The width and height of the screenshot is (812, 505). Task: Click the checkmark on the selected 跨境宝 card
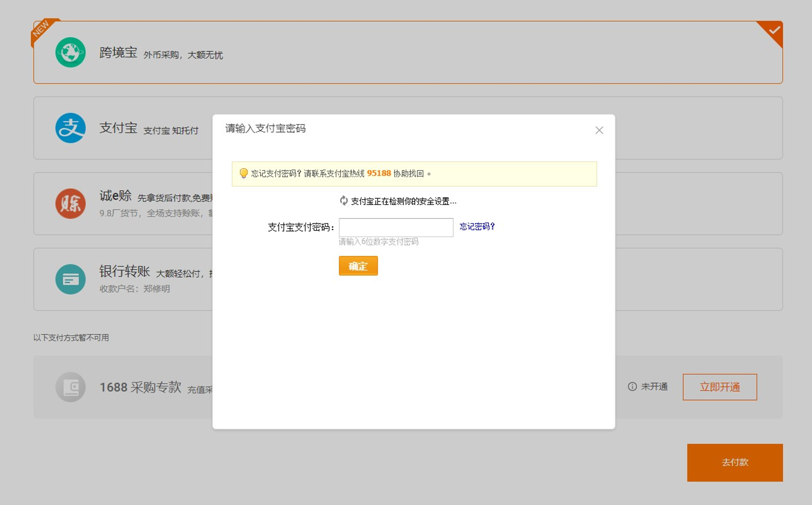[x=774, y=30]
